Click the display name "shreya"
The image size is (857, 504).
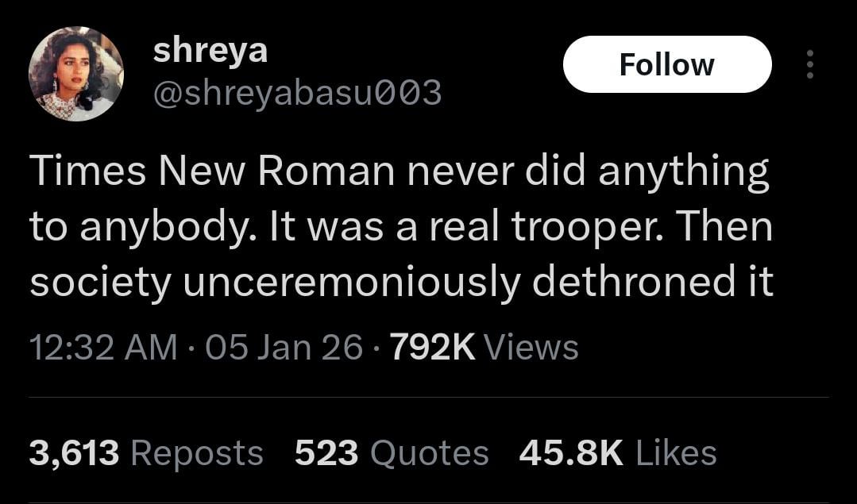pyautogui.click(x=210, y=51)
